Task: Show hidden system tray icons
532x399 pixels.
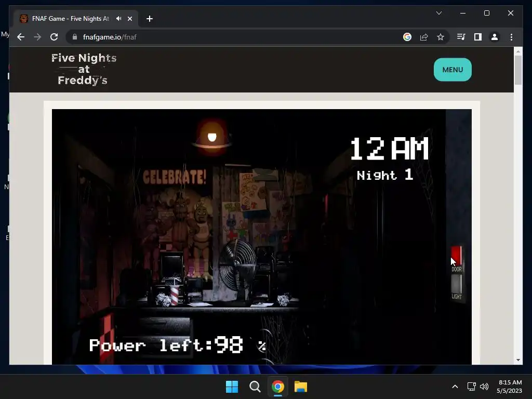Action: point(455,387)
